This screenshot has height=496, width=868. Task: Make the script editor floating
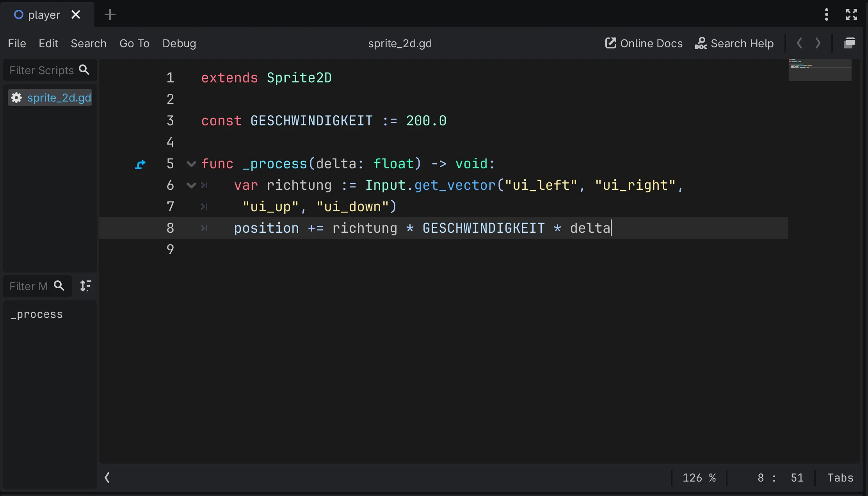849,43
